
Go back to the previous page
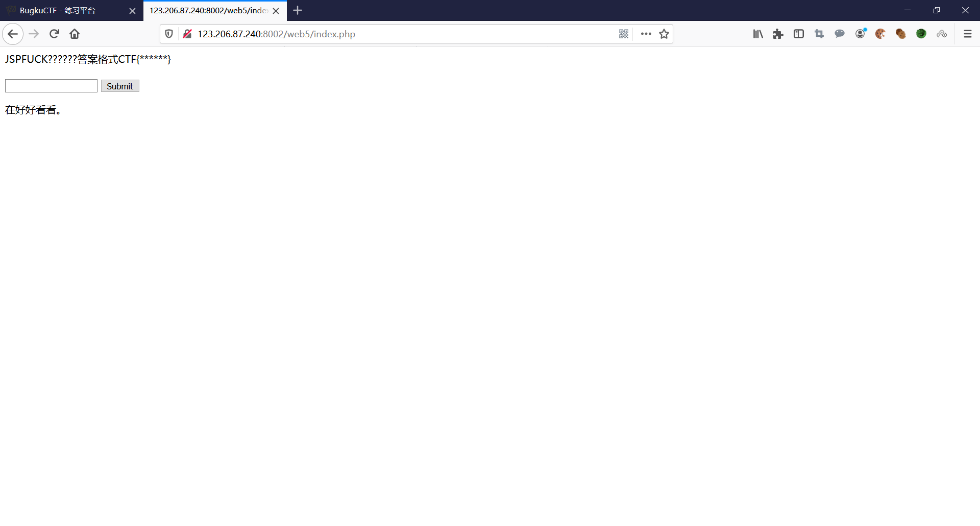click(13, 34)
